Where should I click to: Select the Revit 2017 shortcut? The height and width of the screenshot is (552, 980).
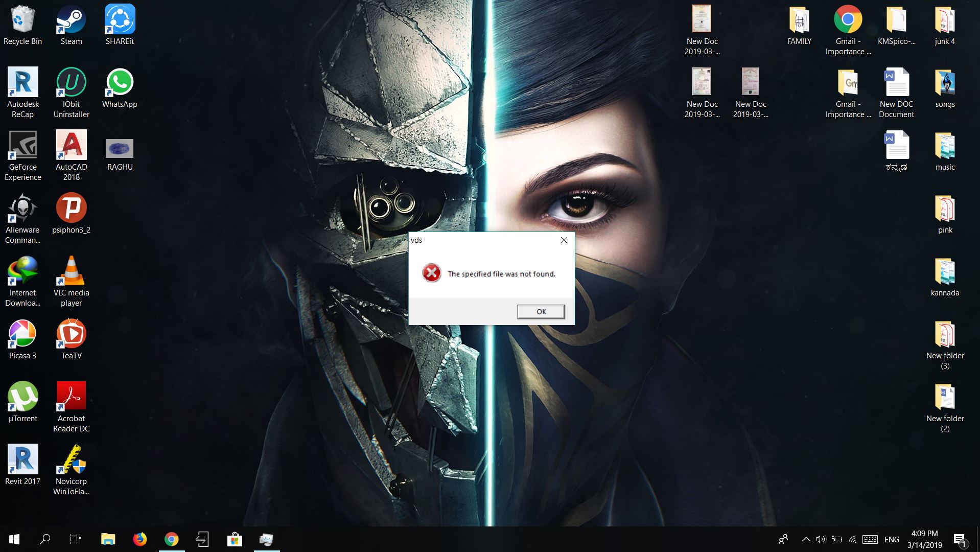(22, 465)
